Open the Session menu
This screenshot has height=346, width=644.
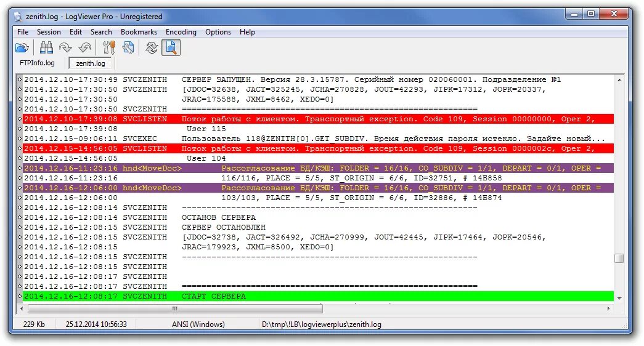click(x=49, y=32)
